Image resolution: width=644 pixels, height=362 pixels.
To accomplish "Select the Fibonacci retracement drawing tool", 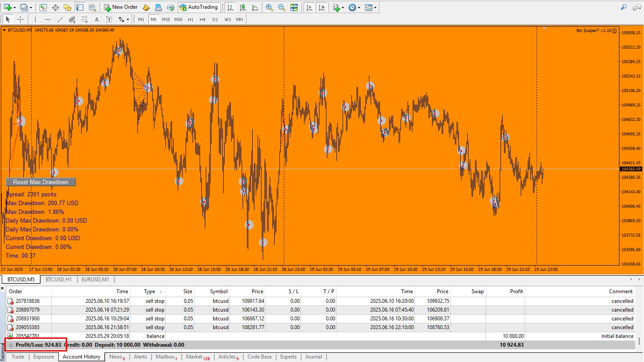I will pyautogui.click(x=85, y=19).
